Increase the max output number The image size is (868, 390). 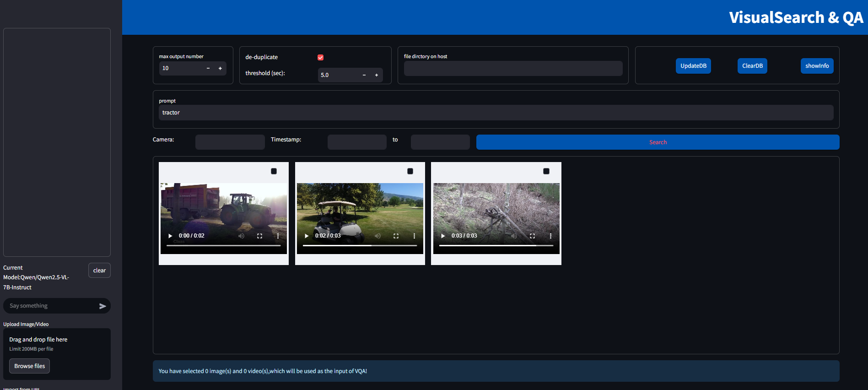click(220, 69)
